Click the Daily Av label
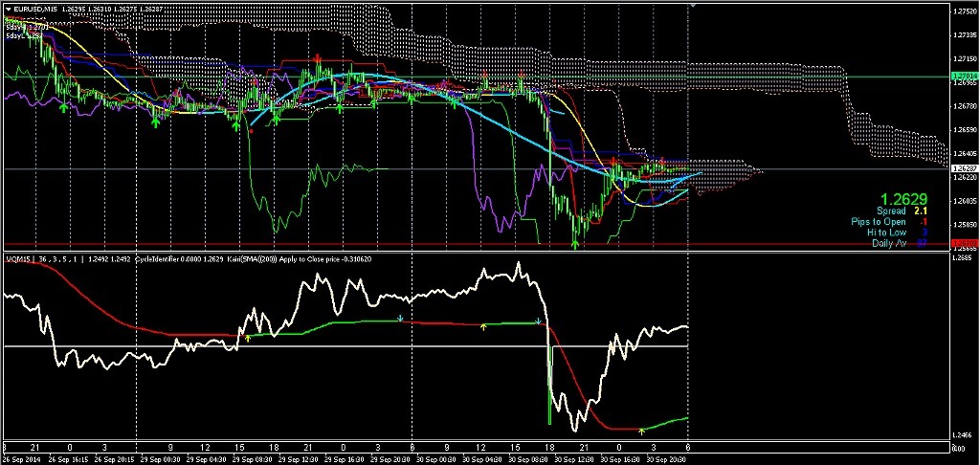This screenshot has height=465, width=980. coord(889,243)
